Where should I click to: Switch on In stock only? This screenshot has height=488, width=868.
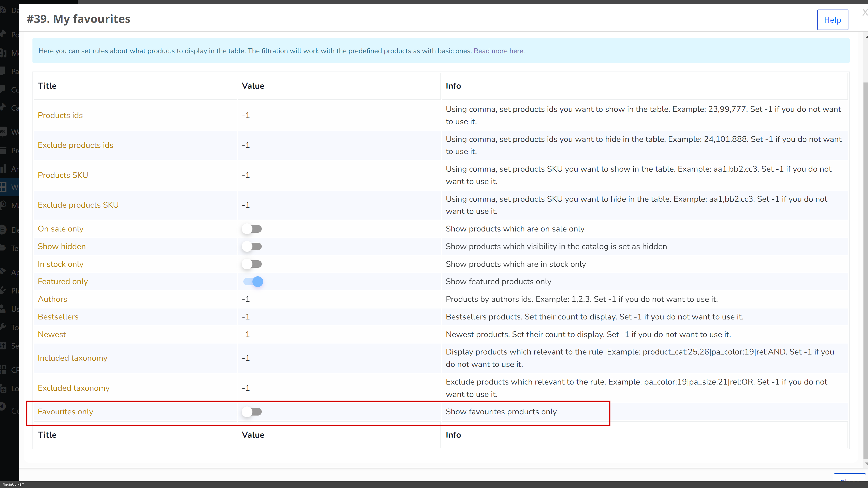252,264
